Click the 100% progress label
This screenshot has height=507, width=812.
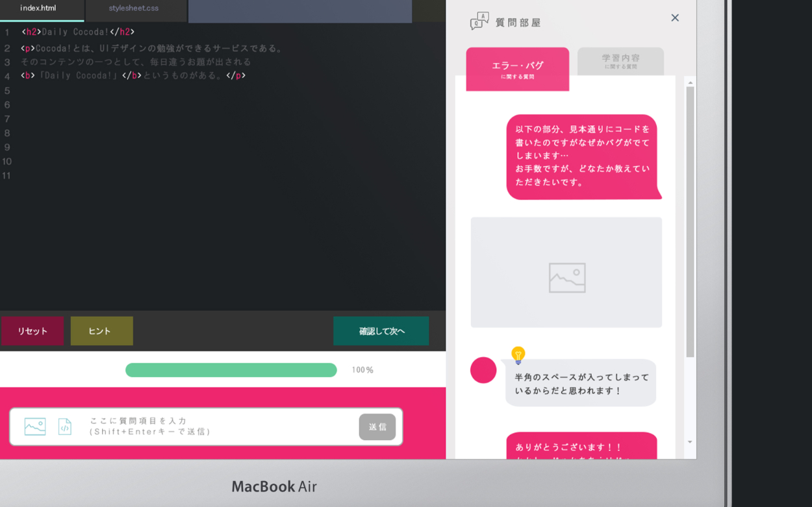(x=362, y=370)
